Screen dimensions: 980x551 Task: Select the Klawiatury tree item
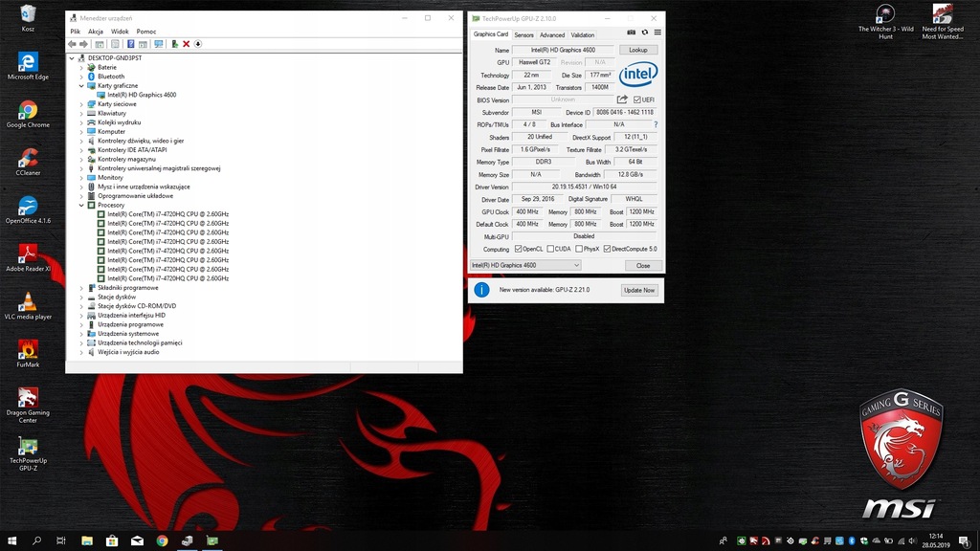click(x=112, y=113)
